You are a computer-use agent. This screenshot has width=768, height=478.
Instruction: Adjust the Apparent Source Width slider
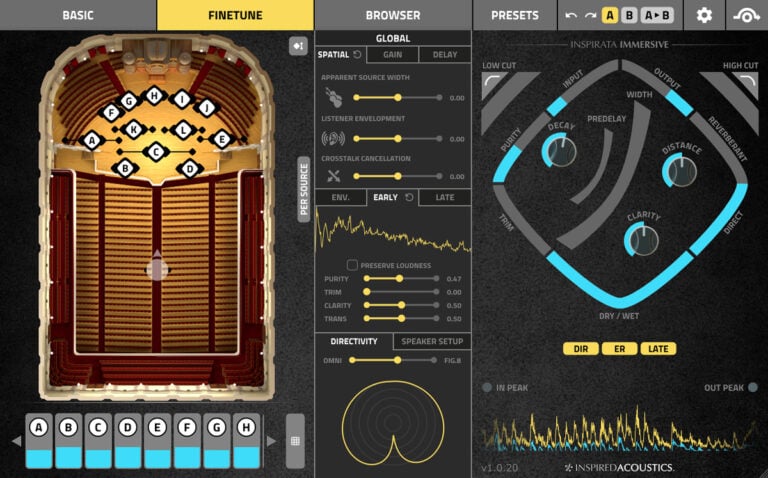point(397,98)
